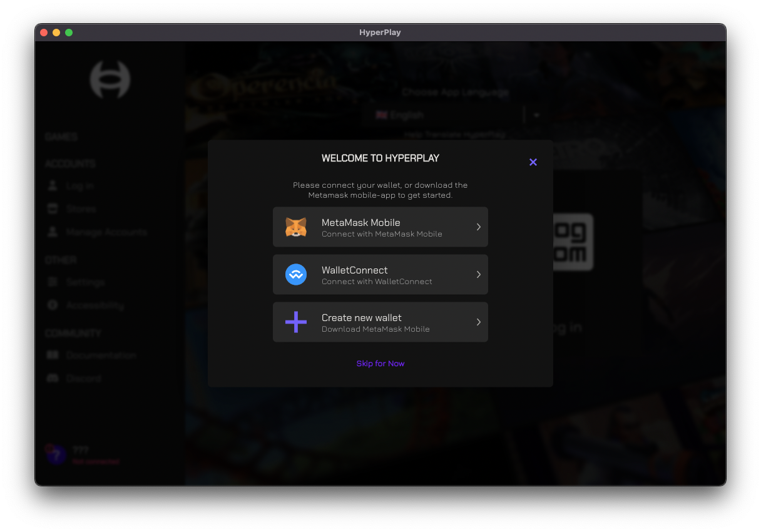
Task: Click the Discord icon in sidebar
Action: click(53, 378)
